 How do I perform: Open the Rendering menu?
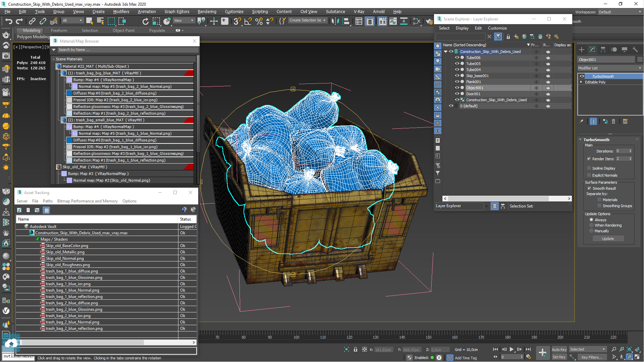point(207,12)
